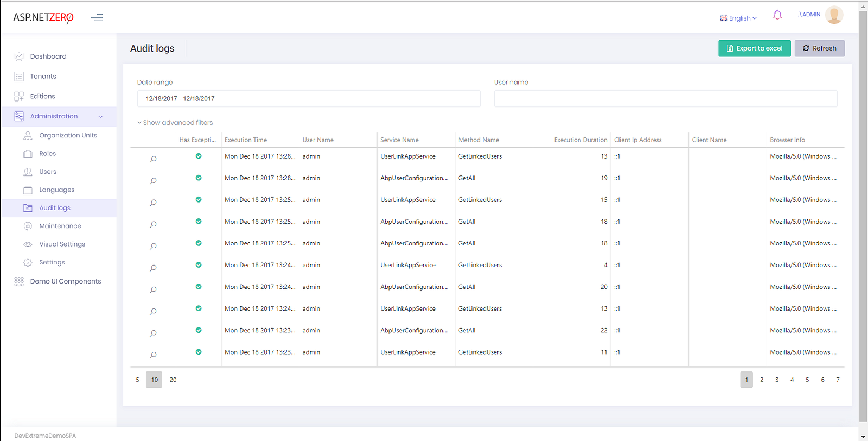Open Maintenance menu item
Screen dimensions: 868x441
pos(60,226)
